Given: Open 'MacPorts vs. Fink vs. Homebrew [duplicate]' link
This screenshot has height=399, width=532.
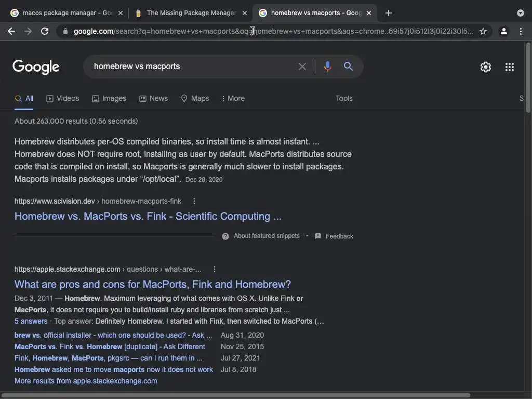Looking at the screenshot, I should pyautogui.click(x=110, y=347).
